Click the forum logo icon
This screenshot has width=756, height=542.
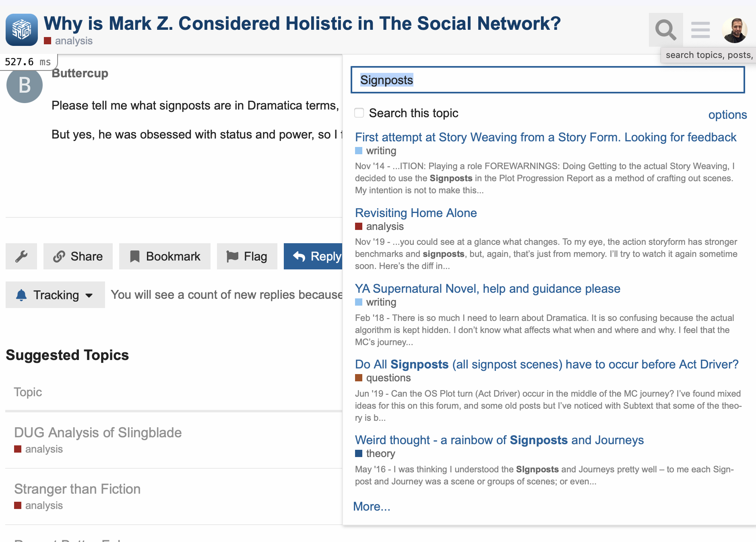click(22, 30)
